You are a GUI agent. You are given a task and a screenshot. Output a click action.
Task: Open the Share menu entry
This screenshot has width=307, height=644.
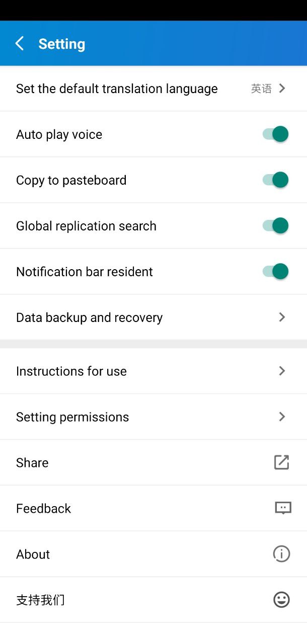point(153,462)
